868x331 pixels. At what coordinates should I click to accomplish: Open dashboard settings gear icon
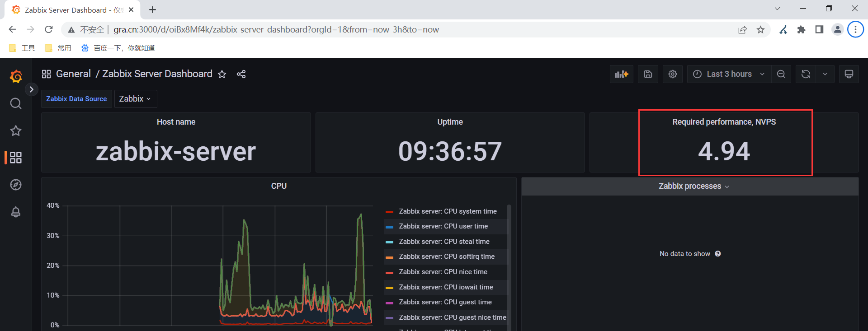pyautogui.click(x=673, y=74)
